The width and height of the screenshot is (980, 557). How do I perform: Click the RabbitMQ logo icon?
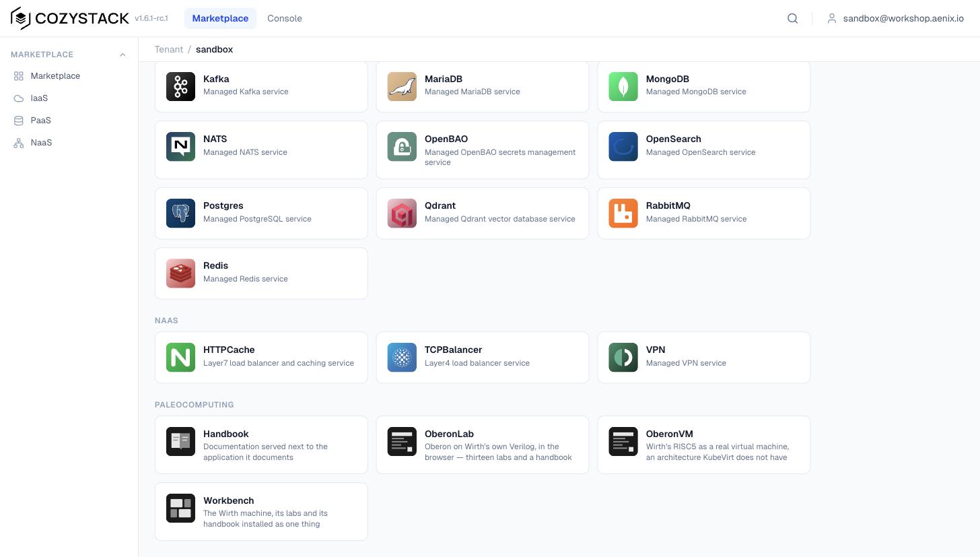[x=623, y=214]
